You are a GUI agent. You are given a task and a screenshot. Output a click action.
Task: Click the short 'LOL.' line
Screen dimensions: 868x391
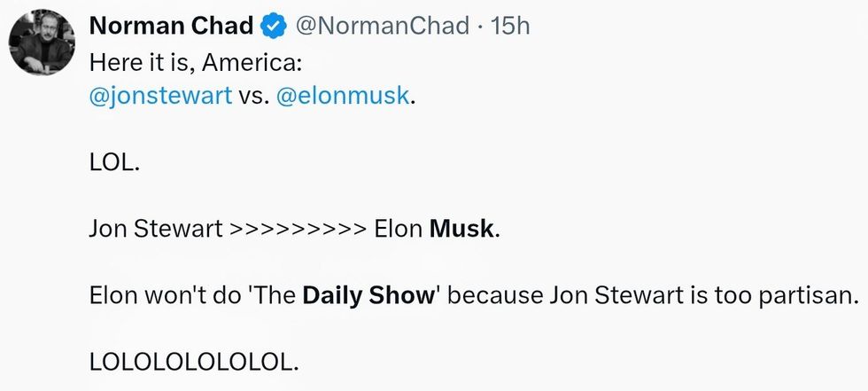pyautogui.click(x=113, y=163)
